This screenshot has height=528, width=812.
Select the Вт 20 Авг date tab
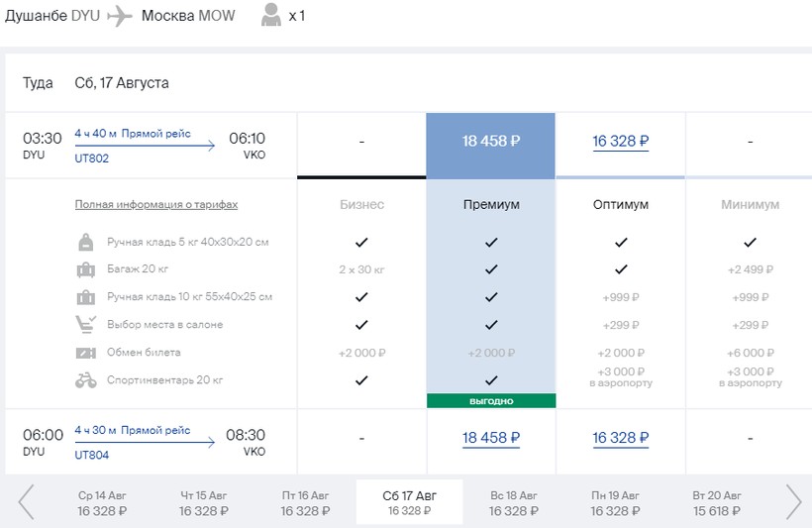pos(718,502)
